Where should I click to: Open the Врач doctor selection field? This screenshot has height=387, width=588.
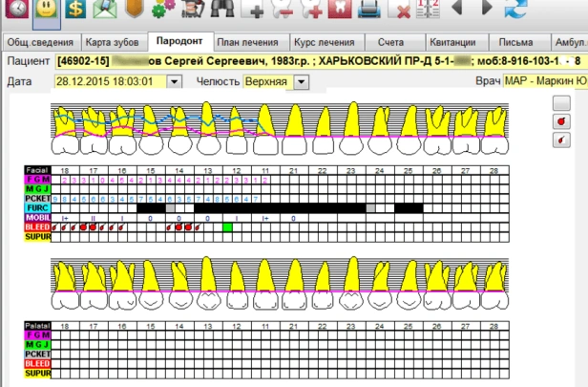pyautogui.click(x=544, y=82)
